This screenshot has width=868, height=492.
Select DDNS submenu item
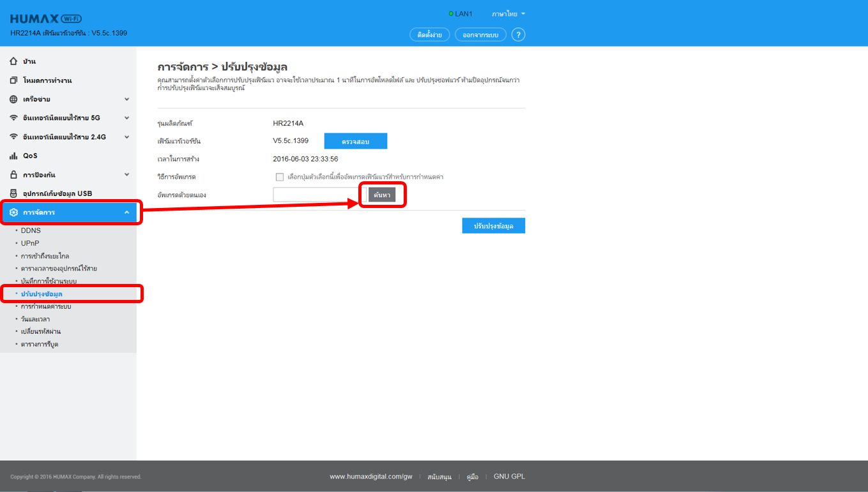(31, 230)
